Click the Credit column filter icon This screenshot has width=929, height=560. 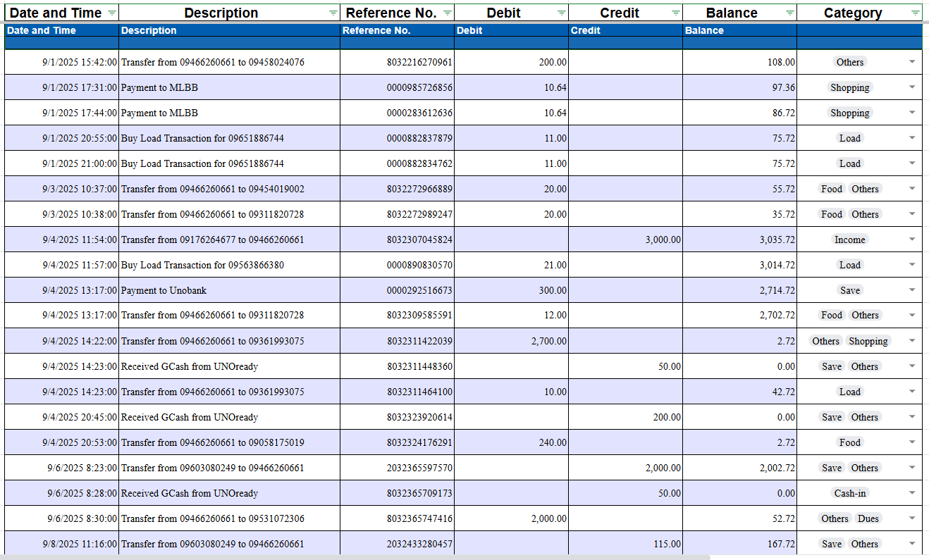pos(675,13)
